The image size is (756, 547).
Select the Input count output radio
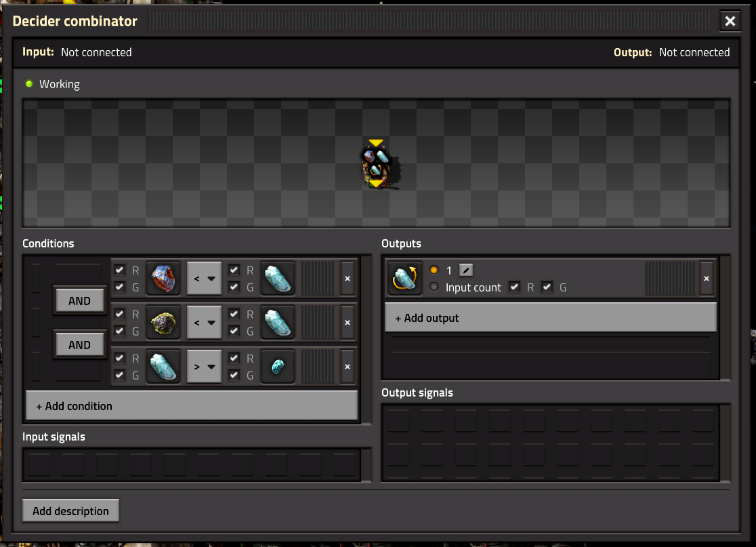click(x=434, y=287)
